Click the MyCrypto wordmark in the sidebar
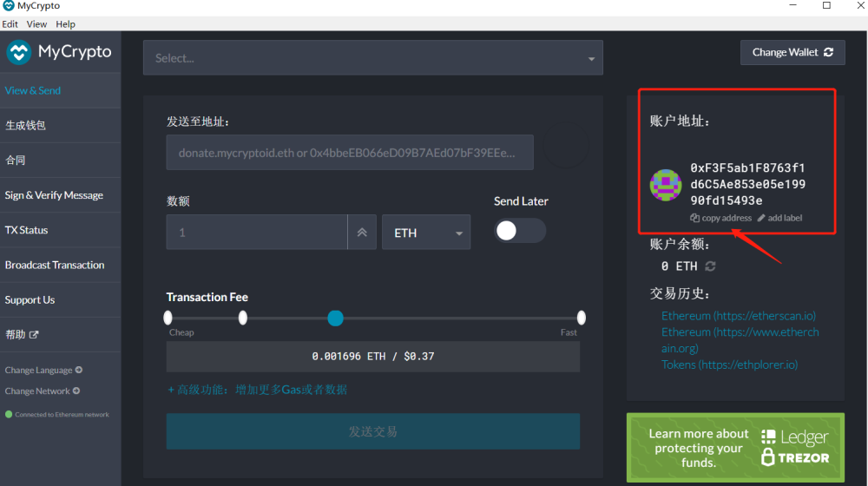Viewport: 868px width, 486px height. [x=75, y=51]
